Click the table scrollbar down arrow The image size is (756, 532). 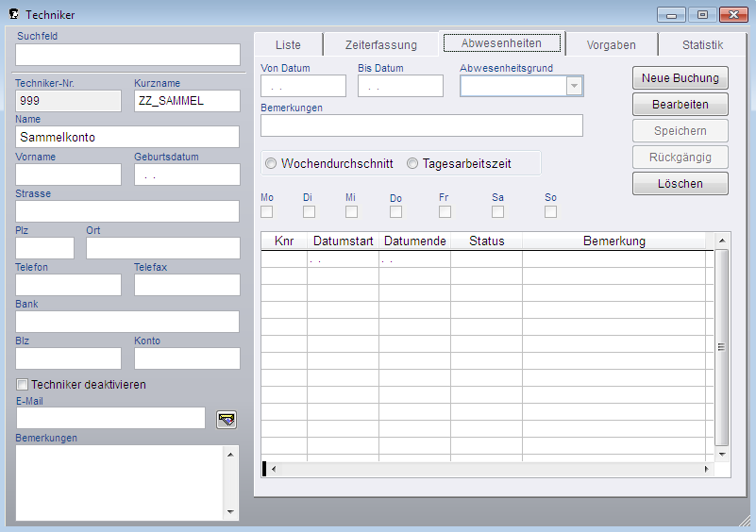click(722, 454)
